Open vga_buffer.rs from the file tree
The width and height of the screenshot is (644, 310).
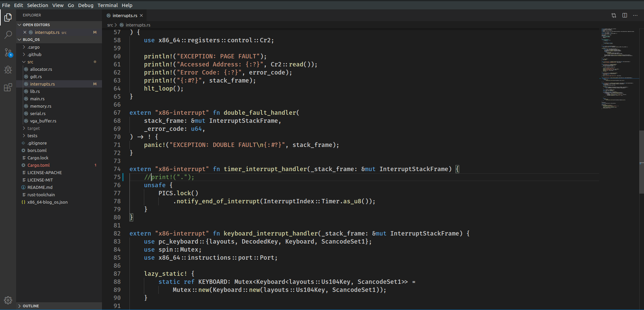[43, 121]
